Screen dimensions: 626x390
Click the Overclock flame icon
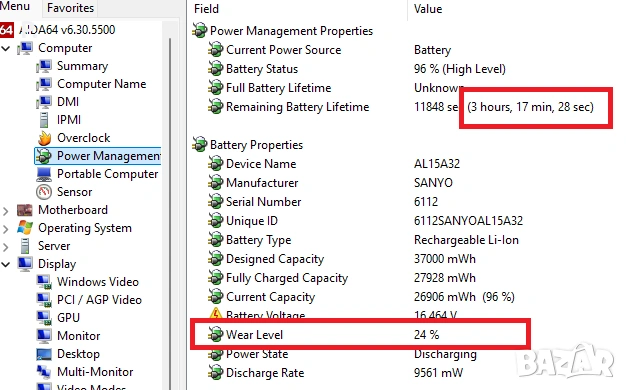(44, 138)
